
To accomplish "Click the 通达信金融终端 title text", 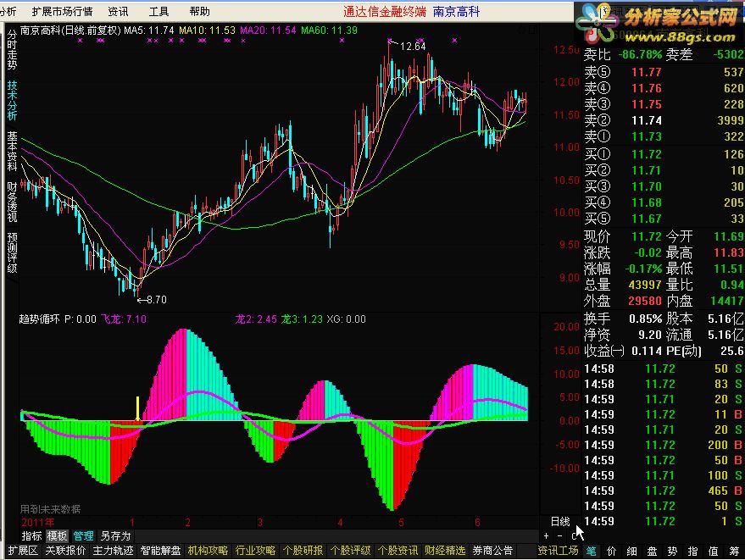I will click(x=385, y=12).
